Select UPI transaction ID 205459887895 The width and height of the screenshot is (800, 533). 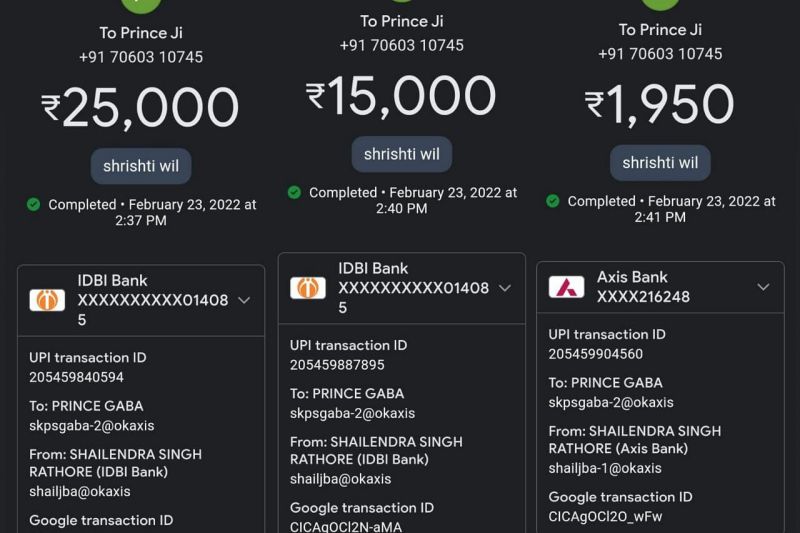pos(337,365)
